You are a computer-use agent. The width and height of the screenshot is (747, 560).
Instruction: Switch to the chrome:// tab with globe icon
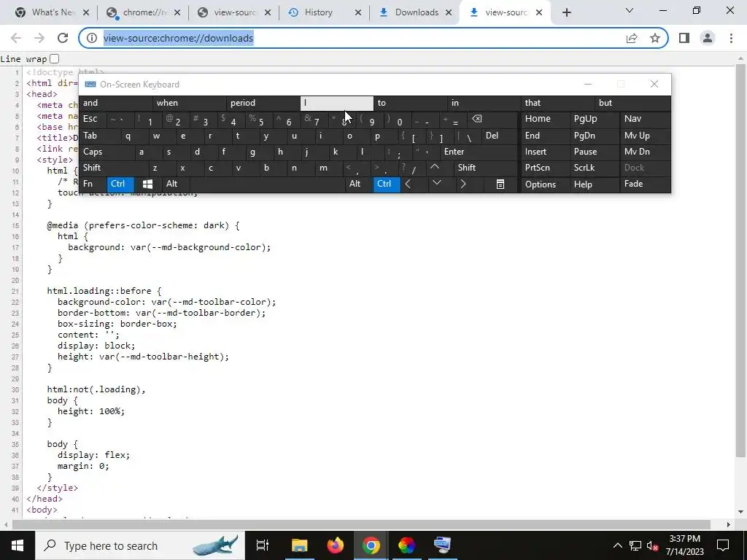143,12
